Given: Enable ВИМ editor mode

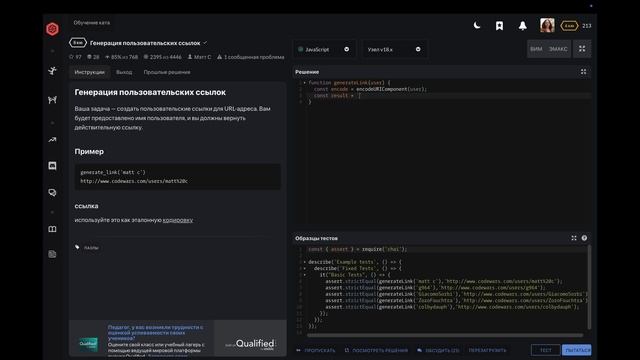Looking at the screenshot, I should tap(536, 49).
